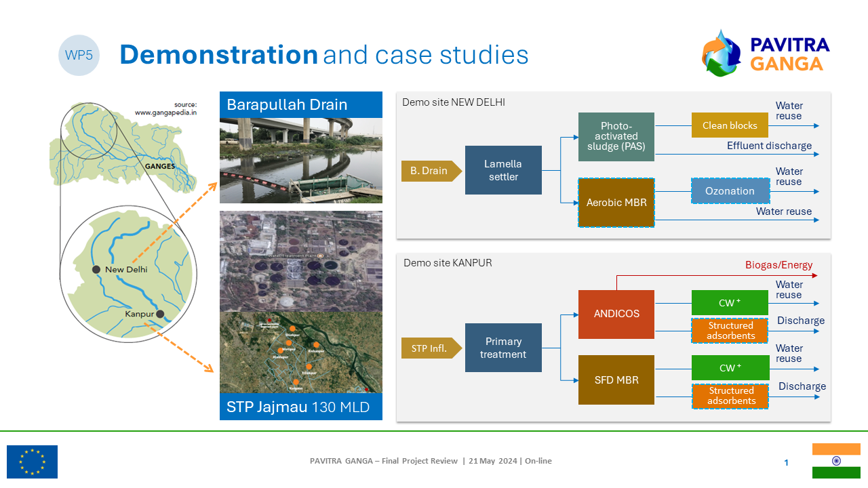Click the India flag icon
The image size is (868, 488).
(836, 461)
